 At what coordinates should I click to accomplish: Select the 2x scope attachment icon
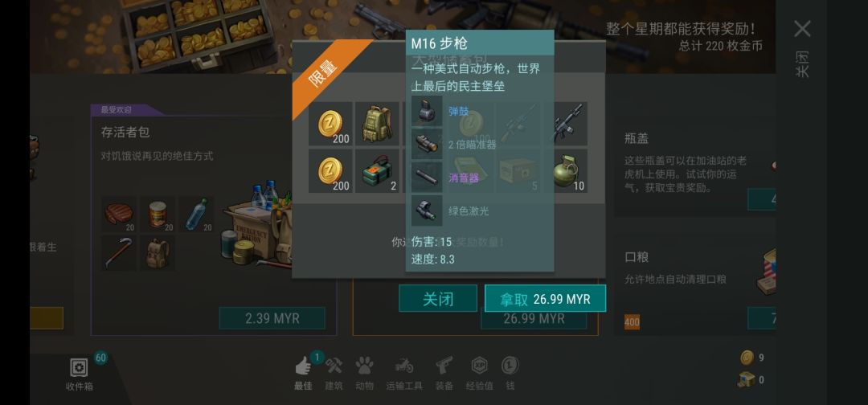(x=427, y=145)
